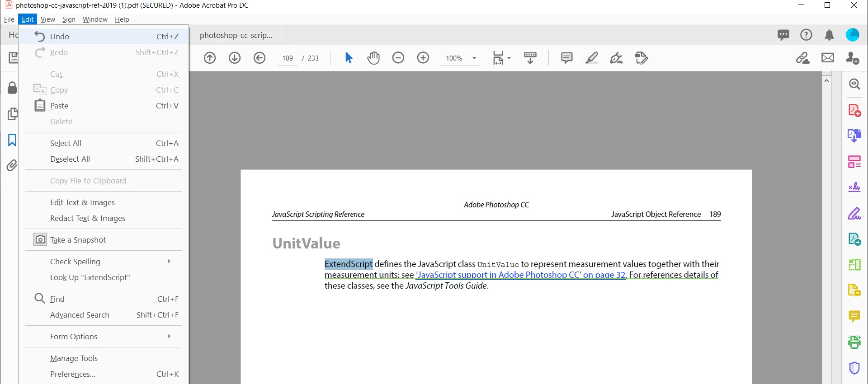Click the security lock icon in left pane

pos(12,88)
